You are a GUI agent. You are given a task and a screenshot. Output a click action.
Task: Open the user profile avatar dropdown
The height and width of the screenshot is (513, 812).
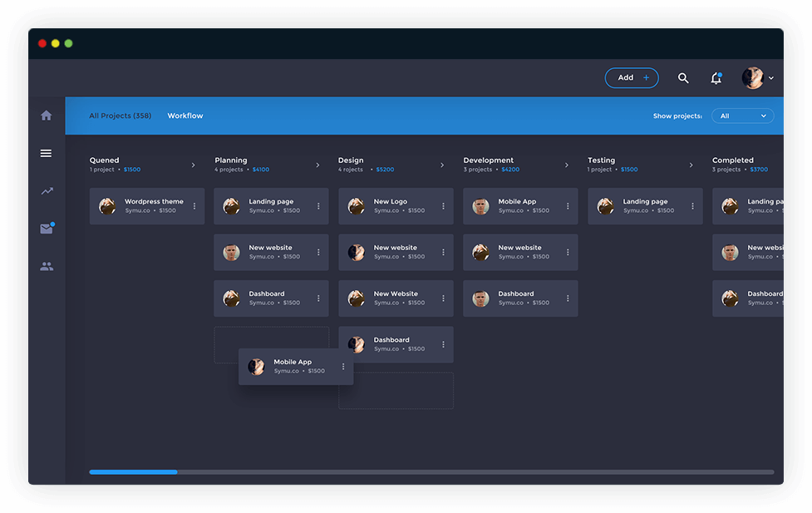point(757,78)
